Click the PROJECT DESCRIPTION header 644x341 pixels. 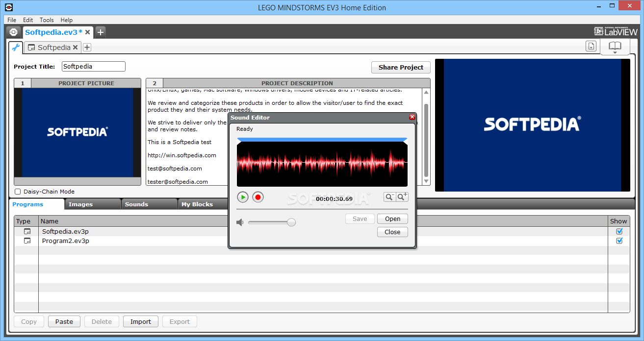coord(297,83)
